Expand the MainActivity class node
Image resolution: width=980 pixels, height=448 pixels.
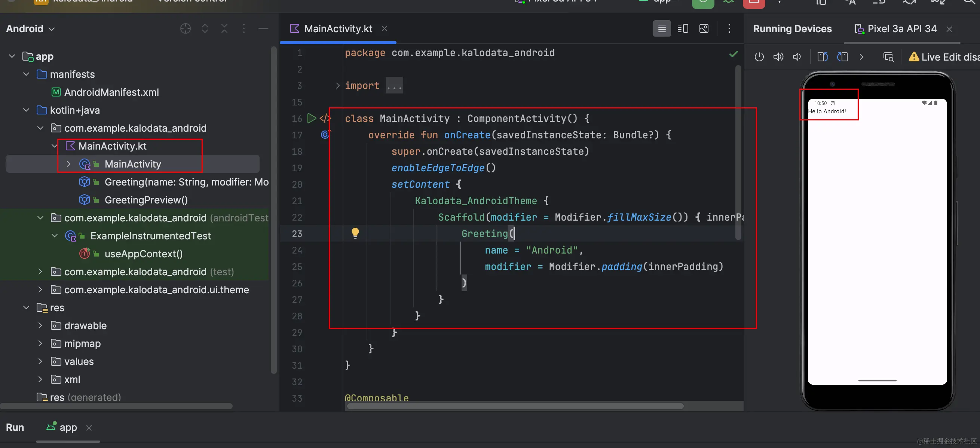tap(68, 164)
